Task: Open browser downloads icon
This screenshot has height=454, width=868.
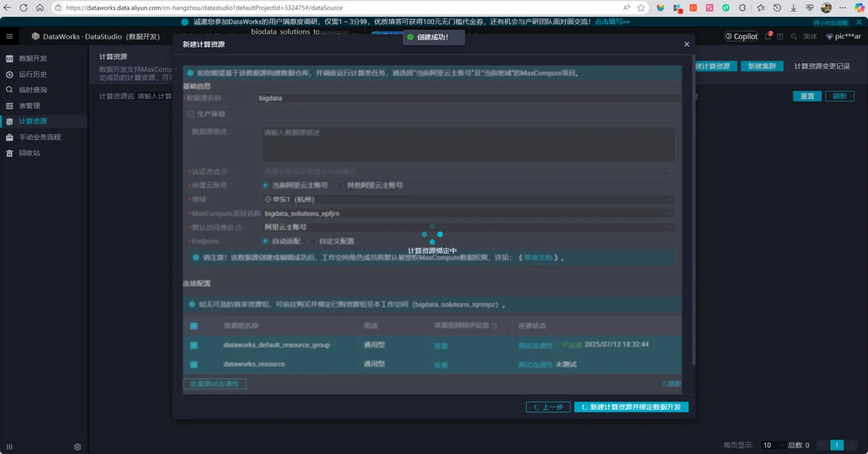Action: [794, 8]
